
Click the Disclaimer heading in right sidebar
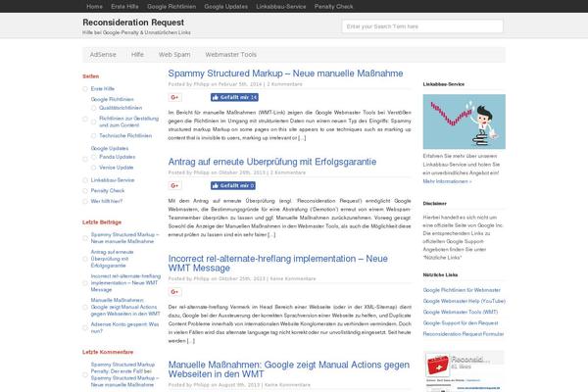434,203
